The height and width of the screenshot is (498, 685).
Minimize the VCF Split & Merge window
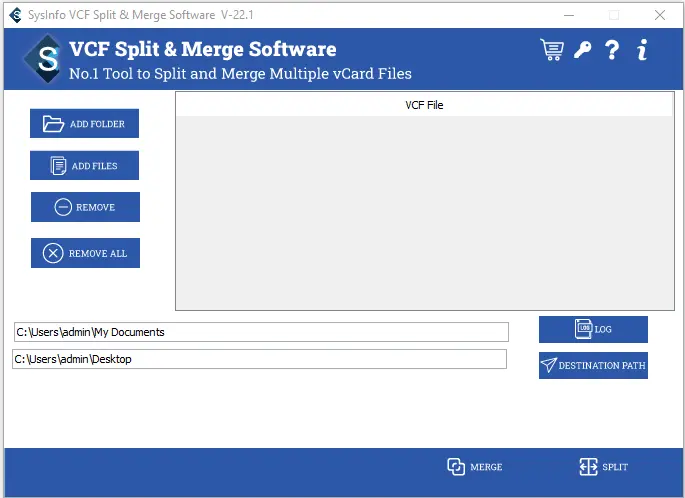(569, 15)
